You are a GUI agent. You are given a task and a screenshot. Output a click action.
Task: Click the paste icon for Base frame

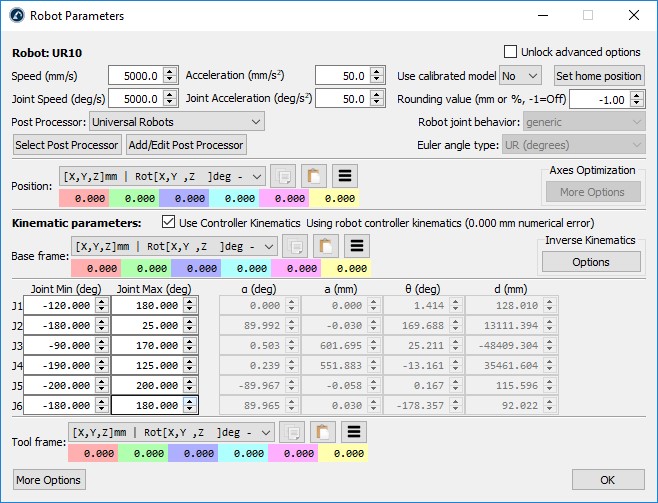(326, 246)
